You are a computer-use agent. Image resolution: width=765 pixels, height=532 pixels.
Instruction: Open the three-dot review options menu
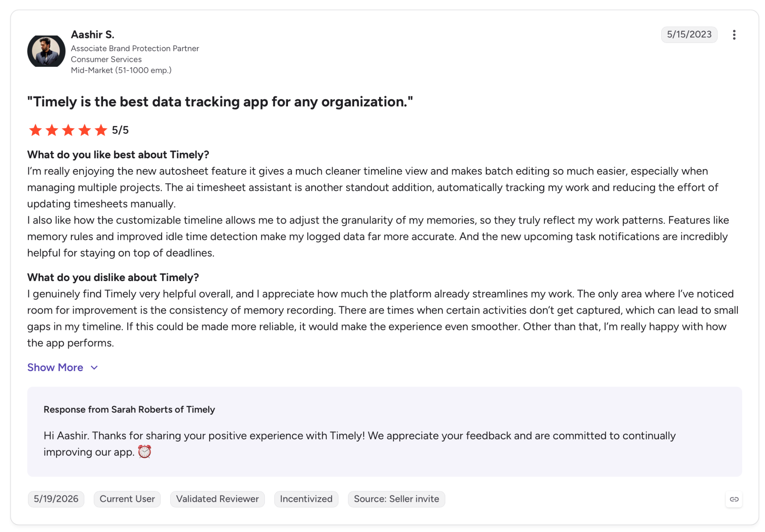pyautogui.click(x=734, y=35)
